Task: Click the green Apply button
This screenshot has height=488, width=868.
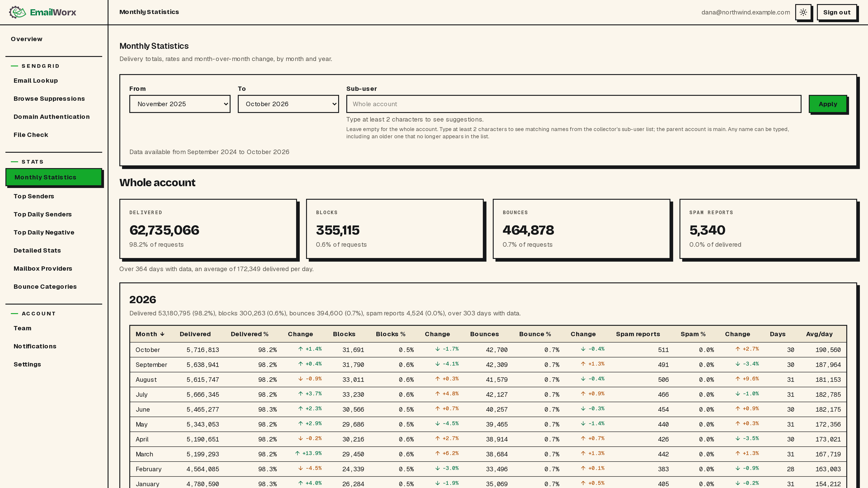Action: (x=828, y=104)
